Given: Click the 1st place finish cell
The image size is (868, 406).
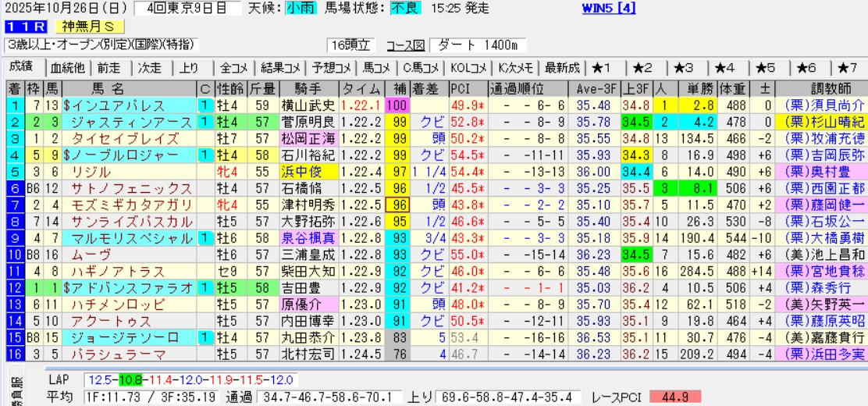Looking at the screenshot, I should tap(14, 105).
